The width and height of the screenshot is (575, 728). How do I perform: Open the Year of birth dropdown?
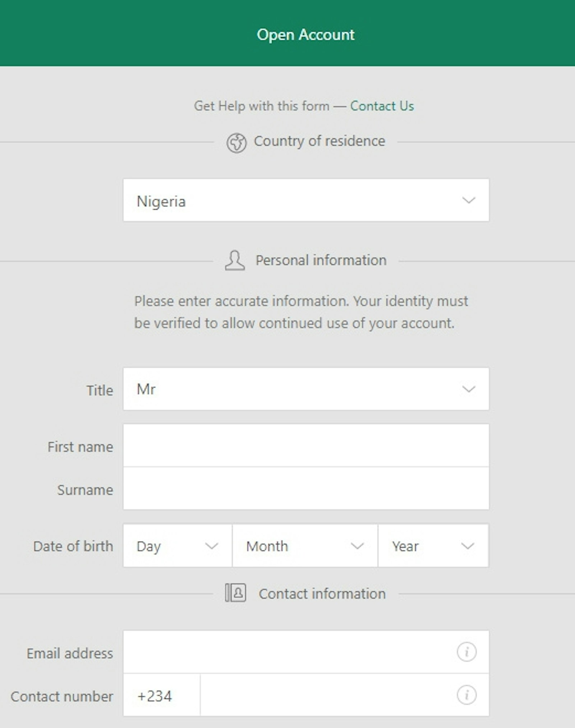tap(433, 546)
